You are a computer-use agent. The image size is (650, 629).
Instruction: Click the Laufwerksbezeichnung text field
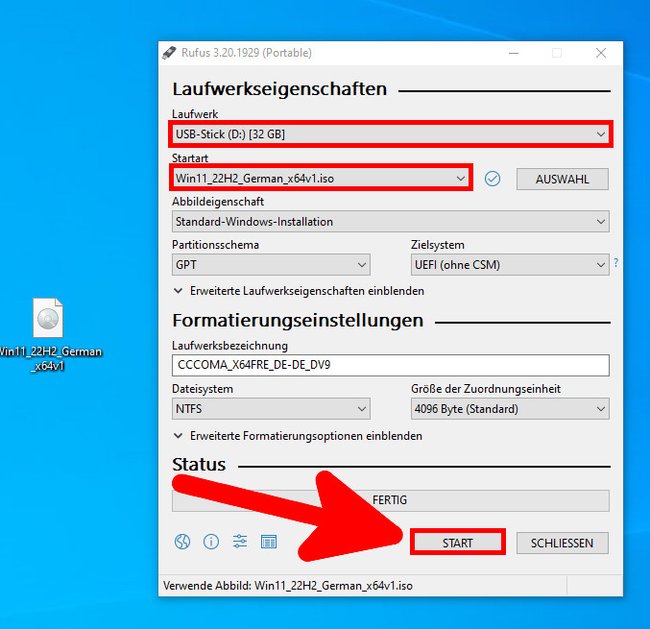pyautogui.click(x=390, y=365)
